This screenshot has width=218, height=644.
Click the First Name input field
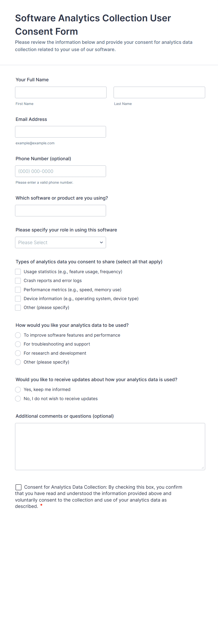(60, 93)
